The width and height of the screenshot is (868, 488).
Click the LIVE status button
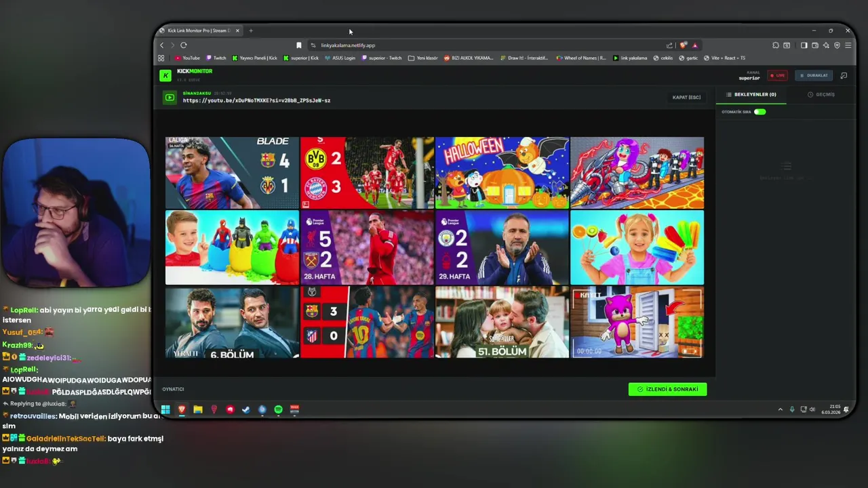pyautogui.click(x=777, y=75)
